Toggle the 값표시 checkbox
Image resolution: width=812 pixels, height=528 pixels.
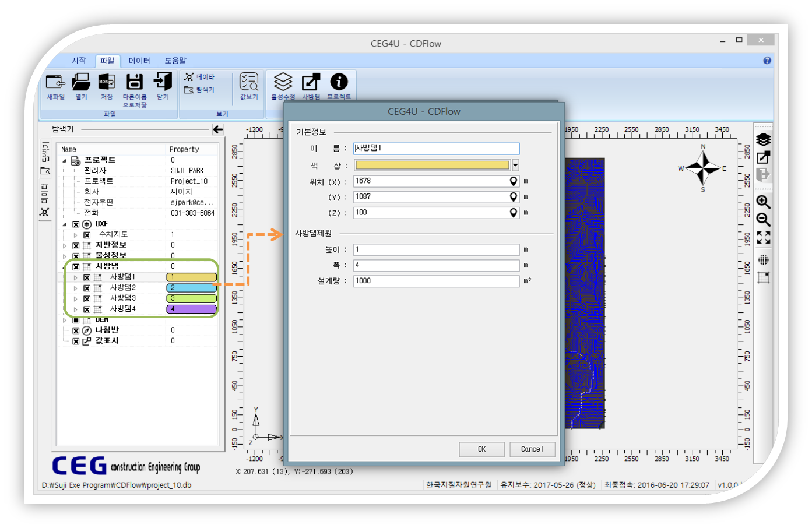(76, 341)
